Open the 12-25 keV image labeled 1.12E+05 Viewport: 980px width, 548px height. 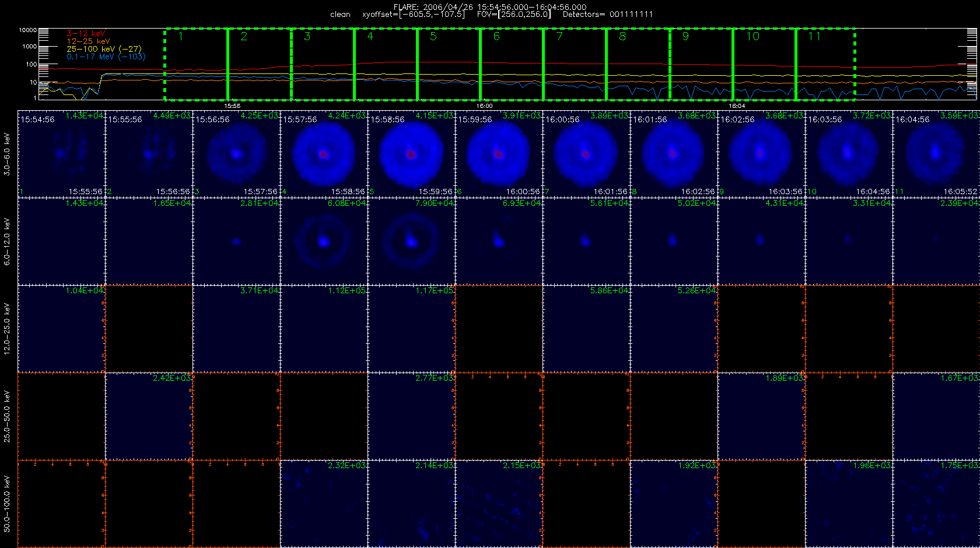[x=324, y=329]
